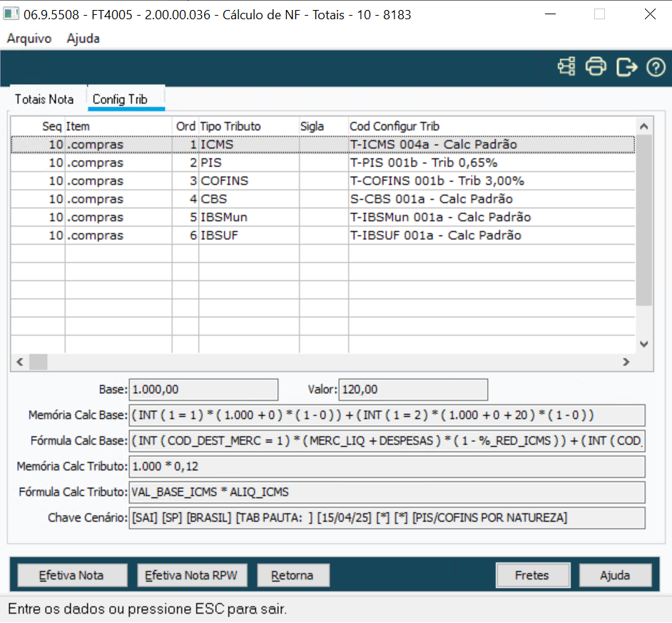Click '.compras' item in the COFINS row

(118, 181)
